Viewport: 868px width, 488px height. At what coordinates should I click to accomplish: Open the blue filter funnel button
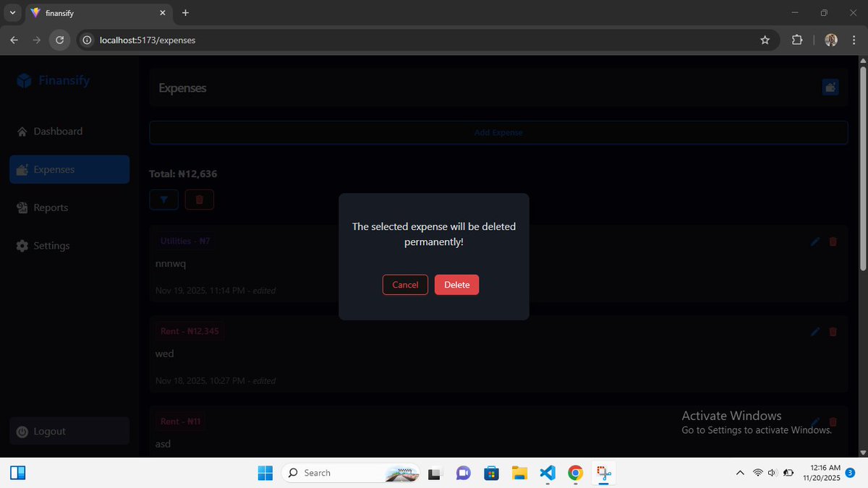(163, 200)
